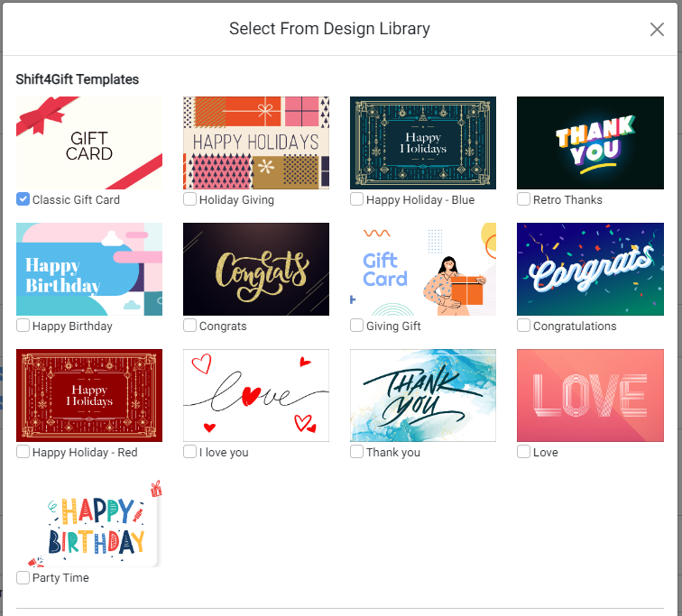Image resolution: width=682 pixels, height=616 pixels.
Task: Tick the Happy Holiday - Blue checkbox
Action: [x=357, y=199]
